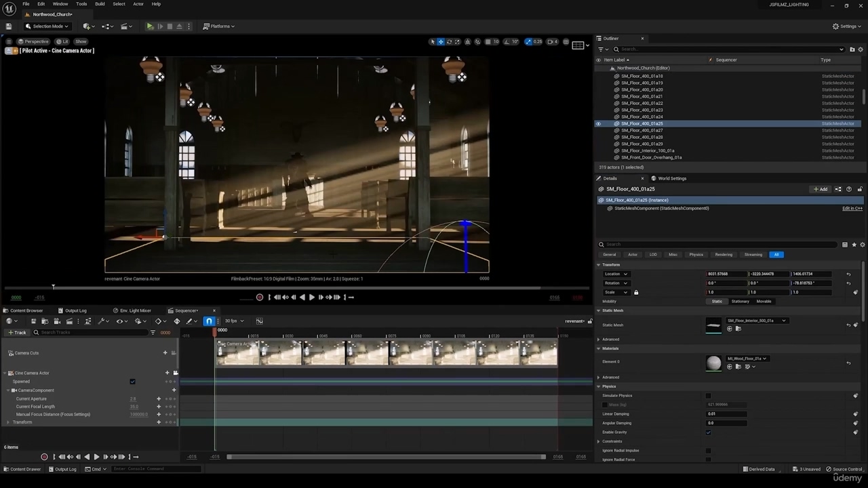Filter details by Rendering category
The height and width of the screenshot is (488, 868).
tap(724, 255)
